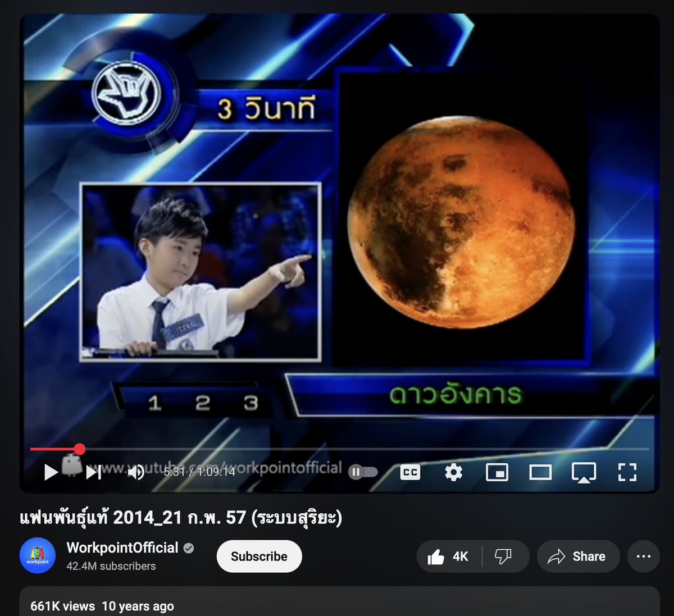Viewport: 674px width, 616px height.
Task: Open more actions with the ellipsis button
Action: point(642,556)
